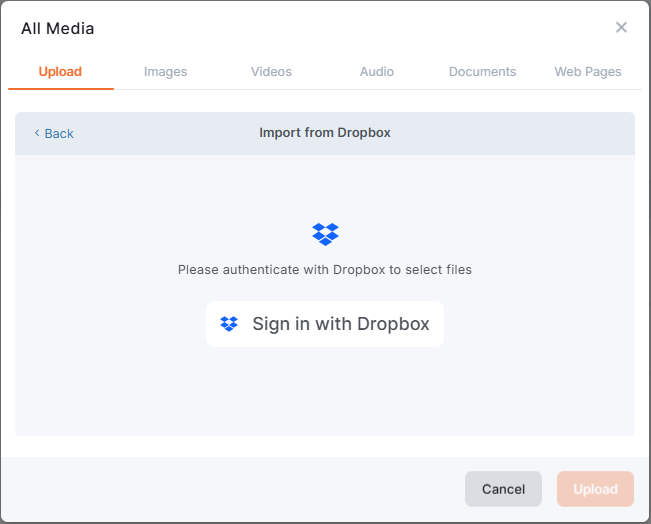Switch to Web Pages tab
651x524 pixels.
point(588,72)
